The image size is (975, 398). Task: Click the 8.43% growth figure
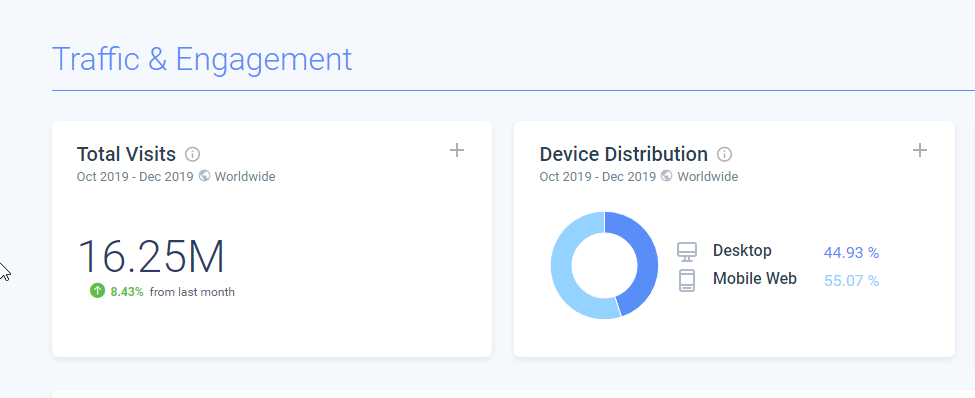(x=127, y=292)
